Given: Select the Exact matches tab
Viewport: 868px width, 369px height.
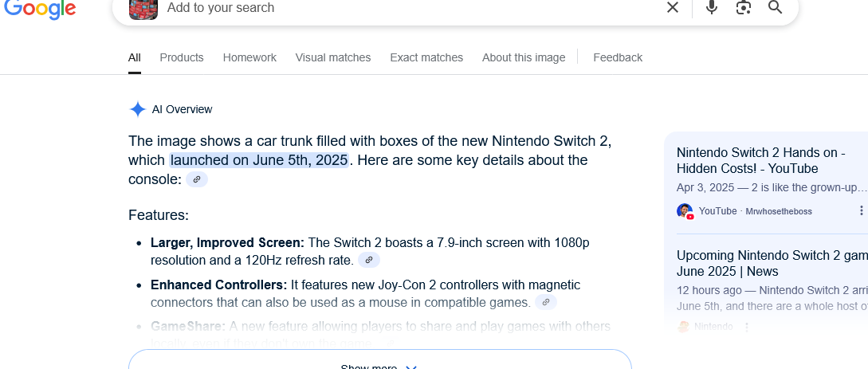Looking at the screenshot, I should coord(426,57).
